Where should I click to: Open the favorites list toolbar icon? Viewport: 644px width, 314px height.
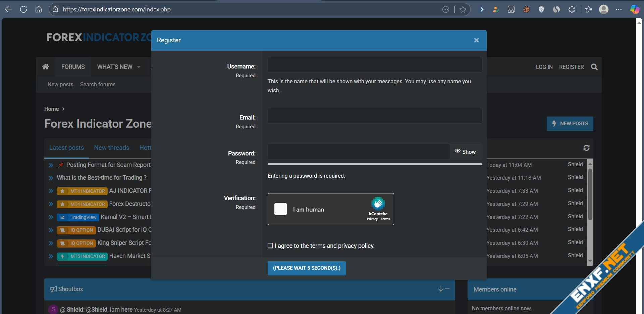(588, 9)
